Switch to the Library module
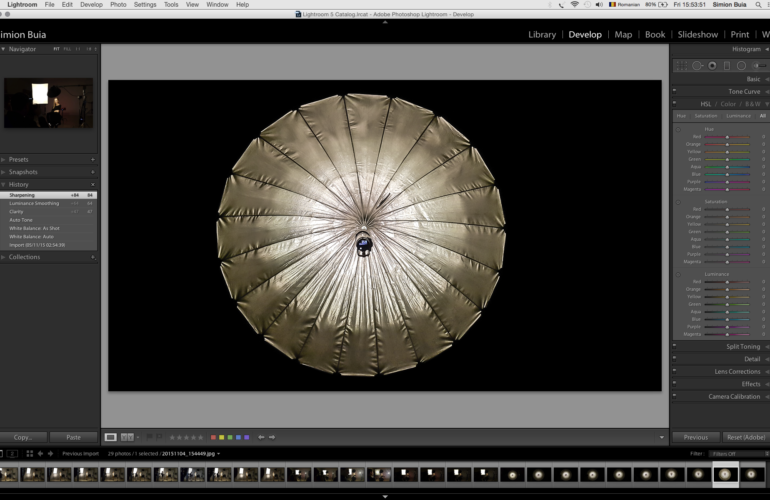 [x=542, y=34]
